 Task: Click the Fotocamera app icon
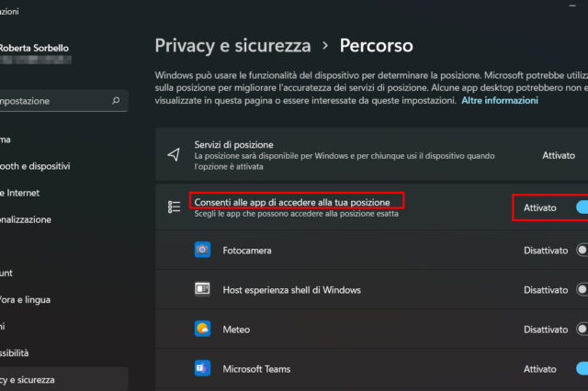203,250
